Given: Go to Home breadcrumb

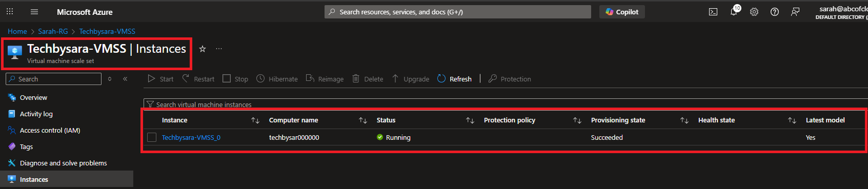Looking at the screenshot, I should pyautogui.click(x=17, y=31).
